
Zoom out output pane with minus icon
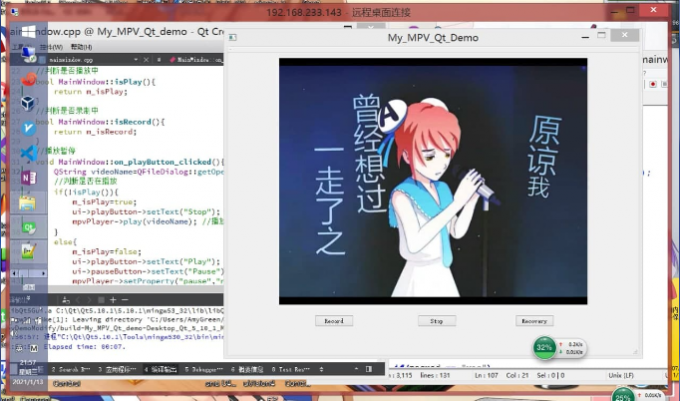pyautogui.click(x=125, y=300)
